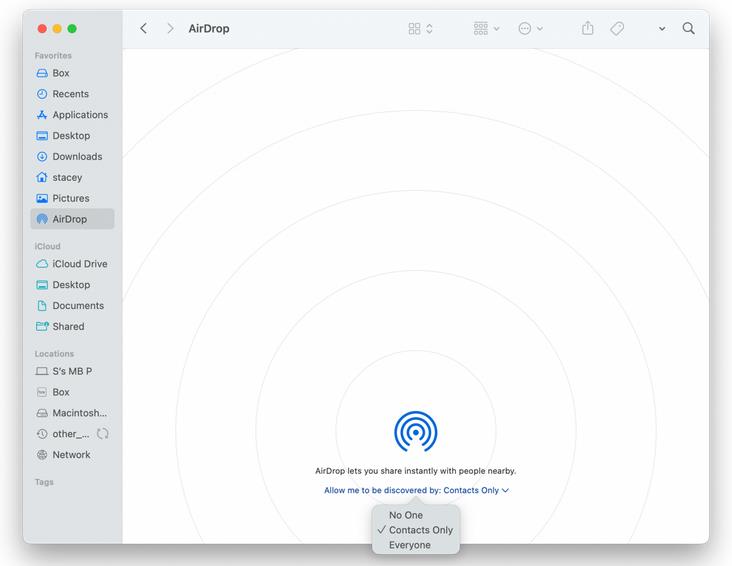The height and width of the screenshot is (566, 732).
Task: Open the icon view switcher
Action: point(420,28)
